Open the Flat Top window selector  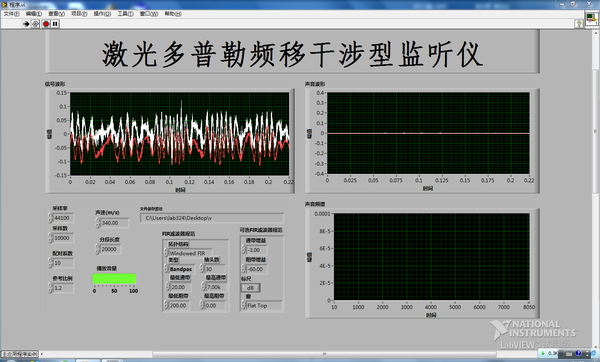point(264,305)
